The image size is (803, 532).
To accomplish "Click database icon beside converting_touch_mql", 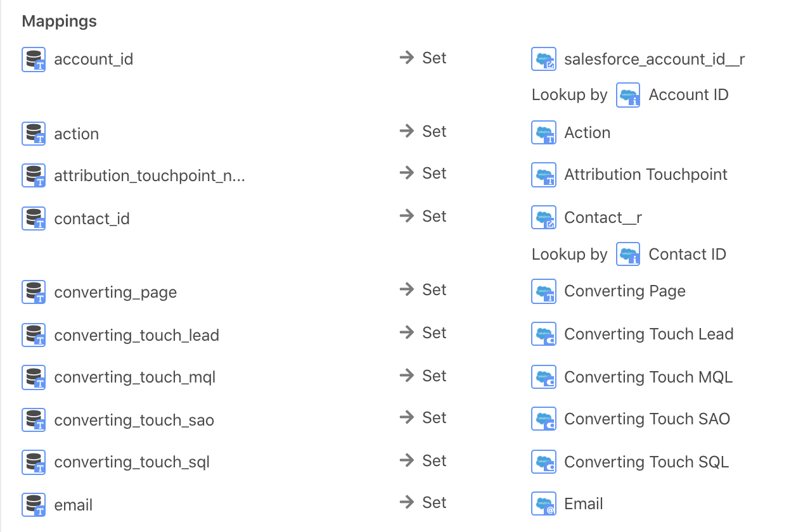I will (x=34, y=377).
